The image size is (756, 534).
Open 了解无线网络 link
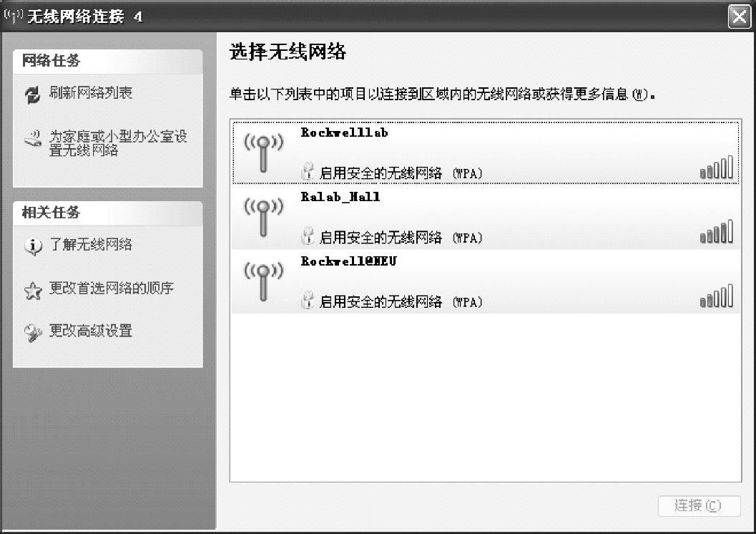[x=91, y=245]
